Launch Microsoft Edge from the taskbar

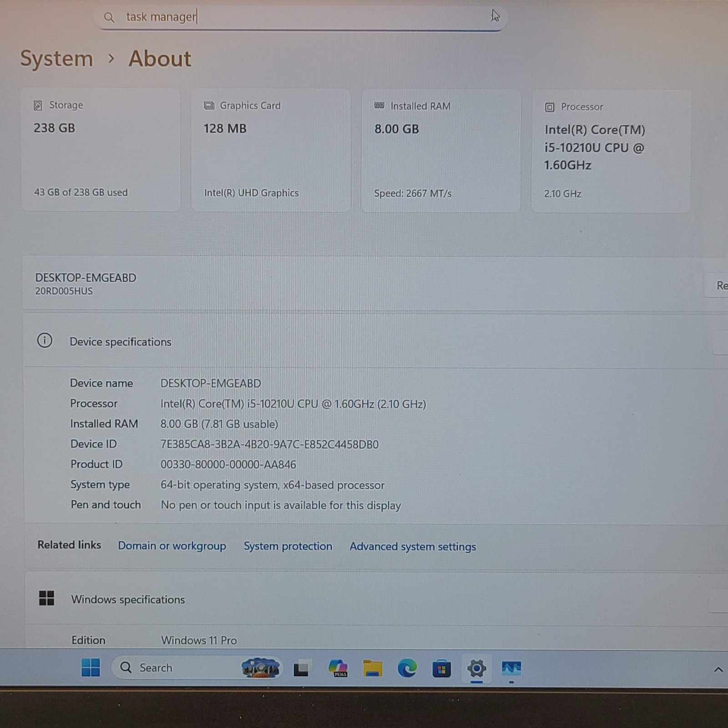coord(407,668)
